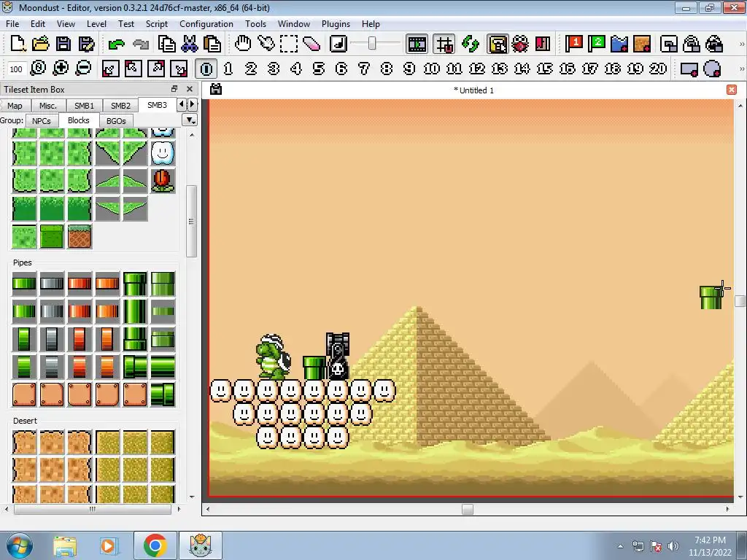747x560 pixels.
Task: Undo the last action
Action: (x=116, y=44)
